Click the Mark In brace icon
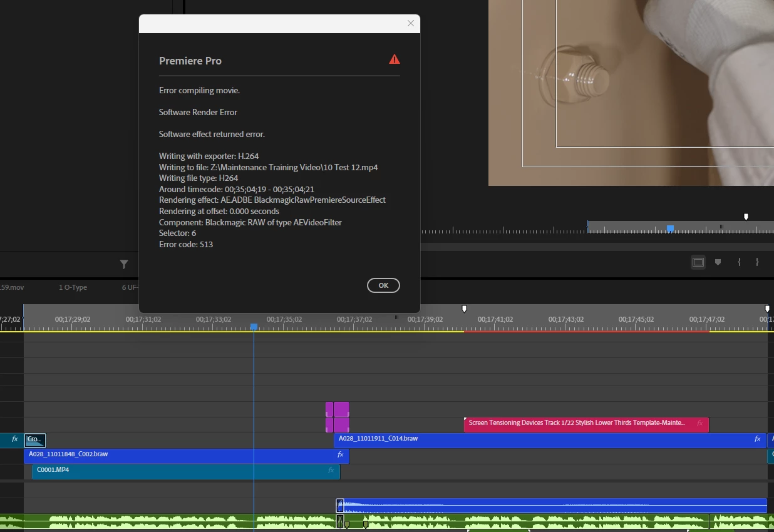This screenshot has height=532, width=774. (739, 262)
